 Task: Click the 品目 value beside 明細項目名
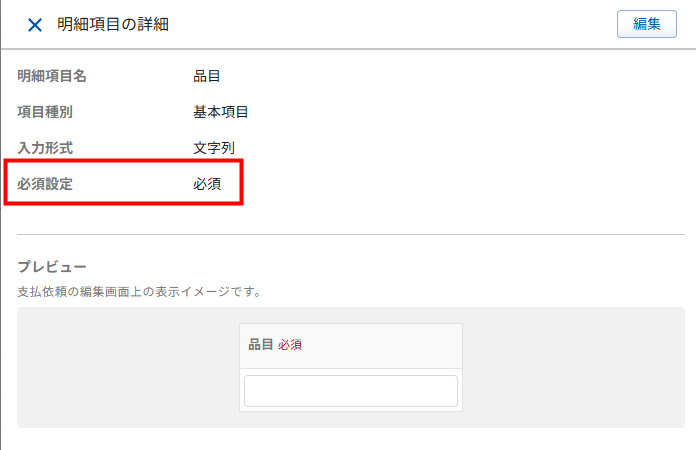point(206,76)
